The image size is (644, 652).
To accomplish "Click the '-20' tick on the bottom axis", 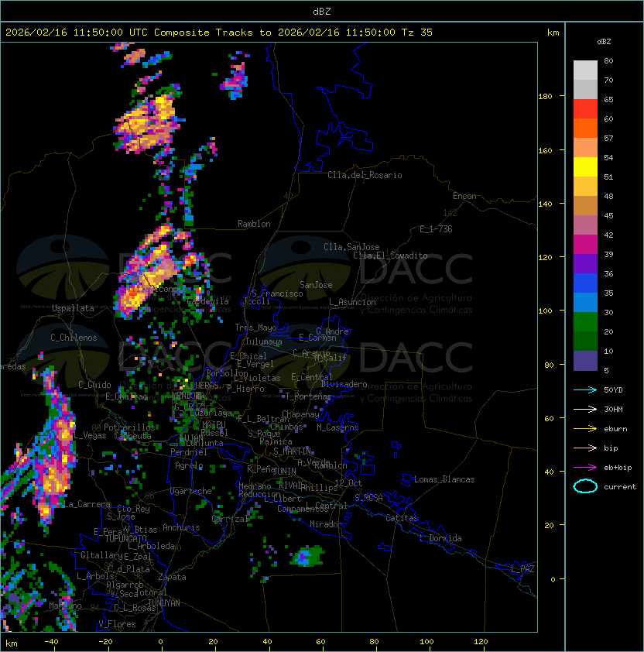I will pos(105,642).
